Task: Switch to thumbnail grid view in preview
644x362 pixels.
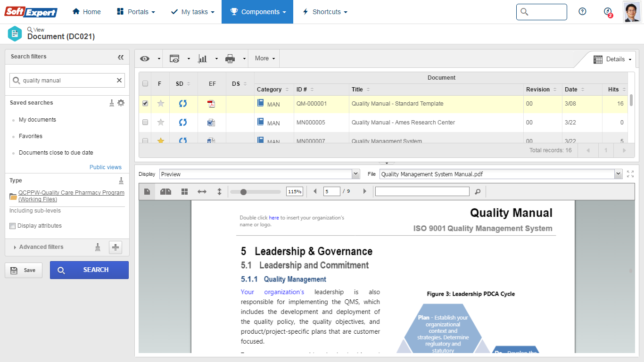Action: coord(184,191)
